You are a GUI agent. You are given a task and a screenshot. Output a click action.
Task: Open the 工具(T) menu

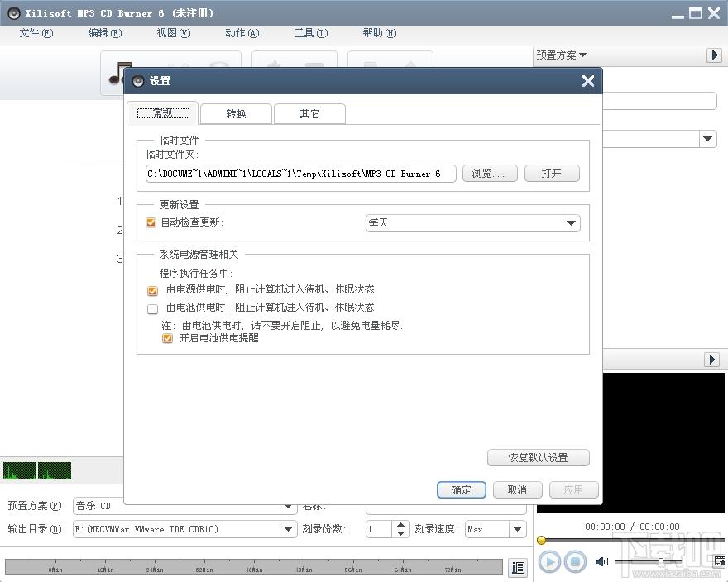pyautogui.click(x=310, y=33)
